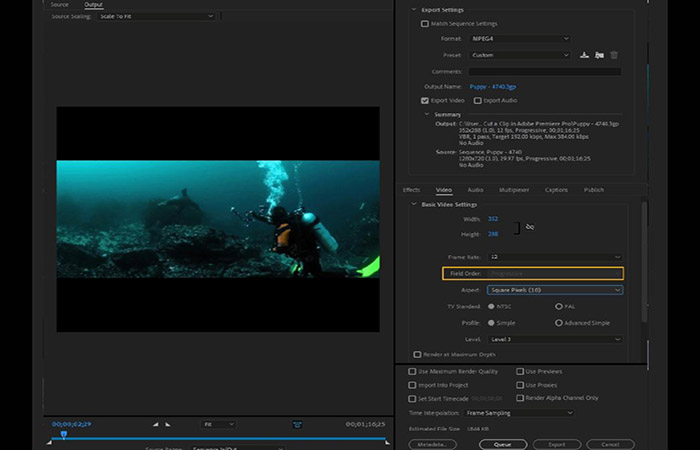Viewport: 700px width, 450px height.
Task: Click the Estimated File Size value
Action: (478, 429)
